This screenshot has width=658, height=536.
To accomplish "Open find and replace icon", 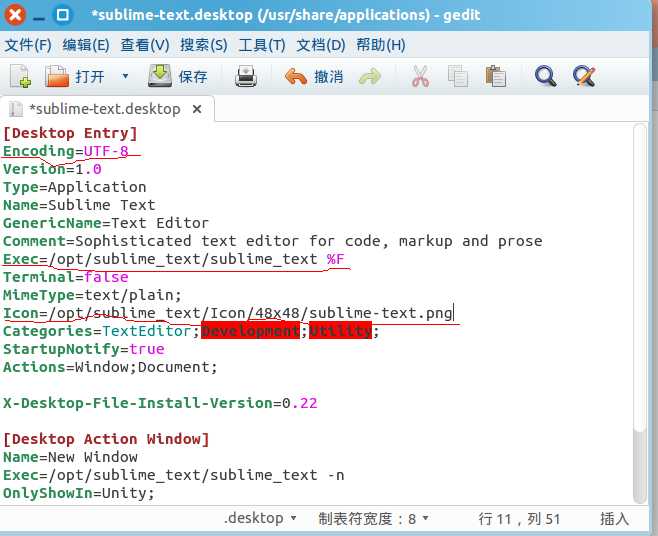I will point(584,76).
